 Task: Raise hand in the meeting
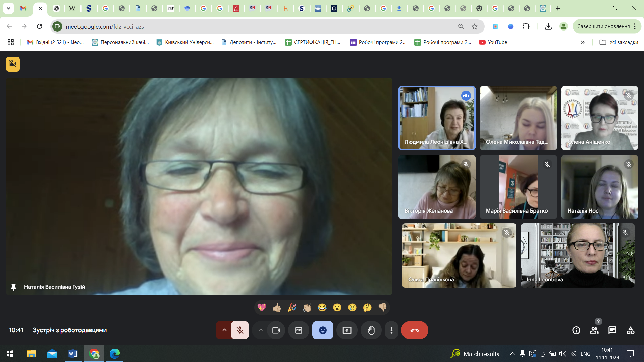point(371,330)
